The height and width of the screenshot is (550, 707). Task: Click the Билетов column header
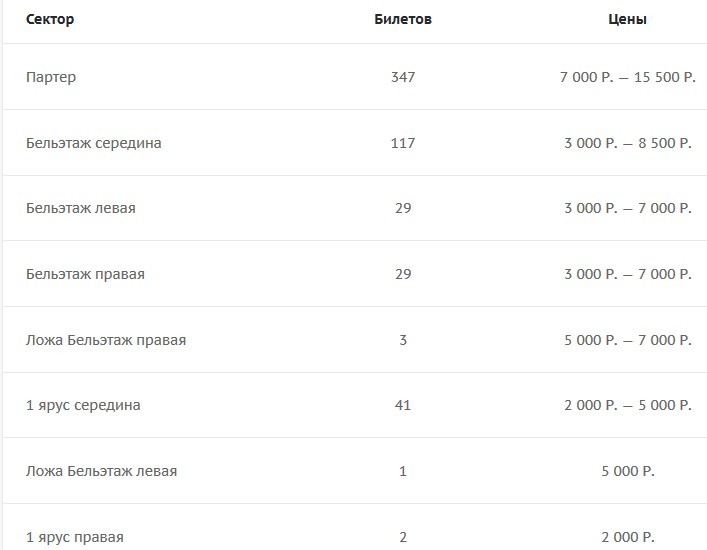pos(403,19)
